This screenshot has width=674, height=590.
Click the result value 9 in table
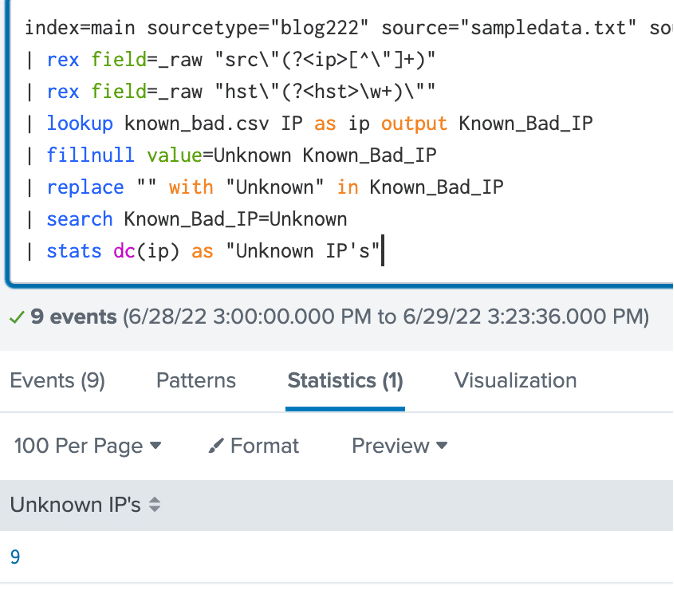tap(15, 557)
